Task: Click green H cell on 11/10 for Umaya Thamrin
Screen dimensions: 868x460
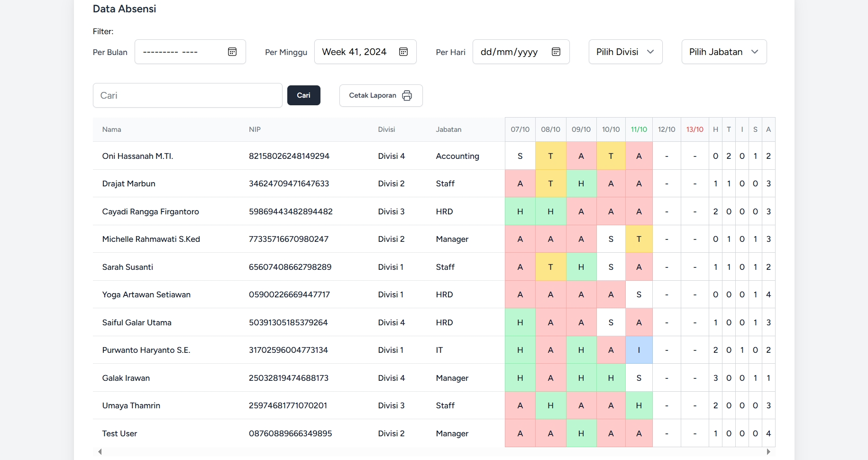Action: coord(639,405)
